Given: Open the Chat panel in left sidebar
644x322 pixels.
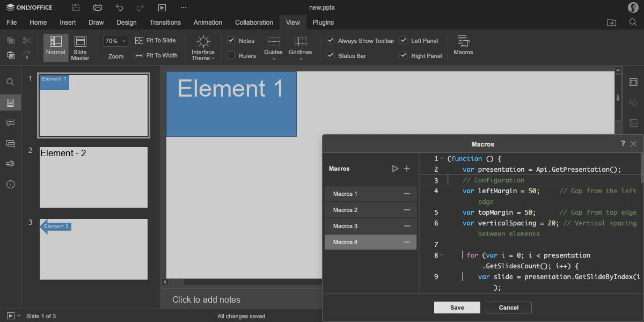Looking at the screenshot, I should click(x=10, y=143).
